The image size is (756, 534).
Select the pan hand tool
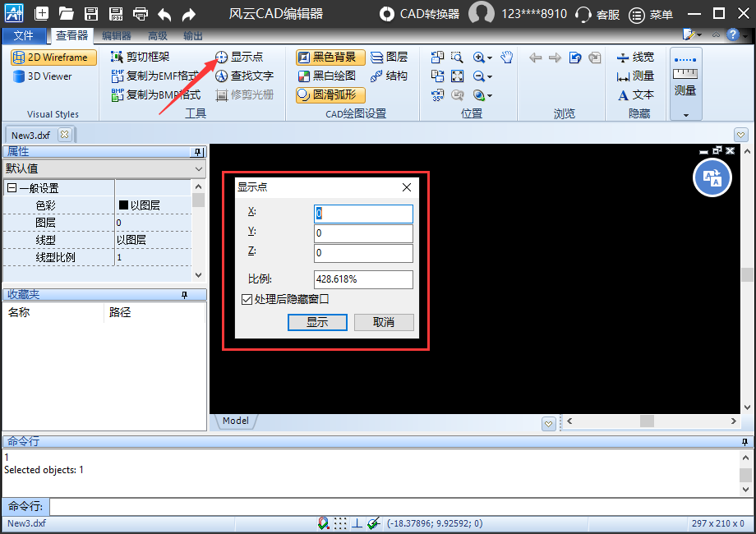coord(506,58)
